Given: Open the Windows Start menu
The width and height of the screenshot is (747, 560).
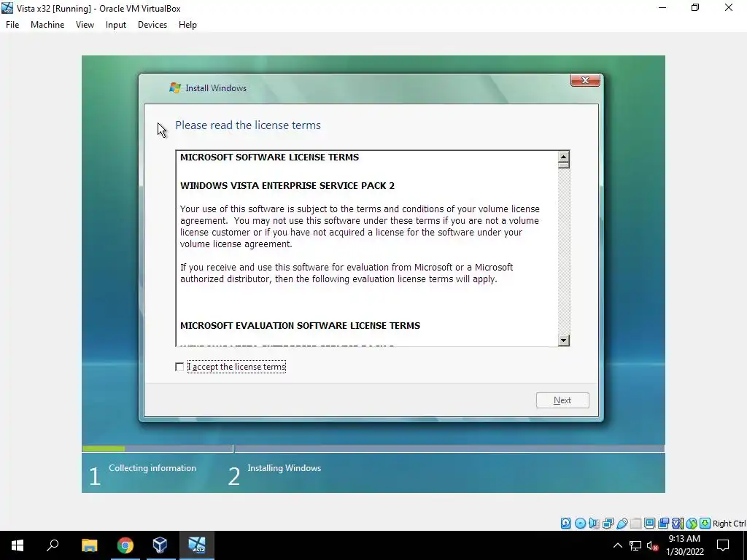Looking at the screenshot, I should [x=18, y=545].
